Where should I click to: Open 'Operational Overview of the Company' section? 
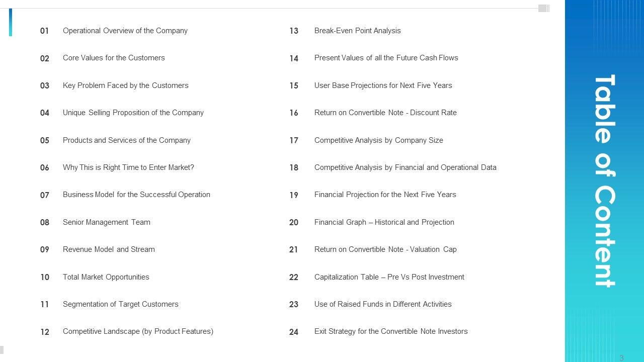(x=125, y=31)
